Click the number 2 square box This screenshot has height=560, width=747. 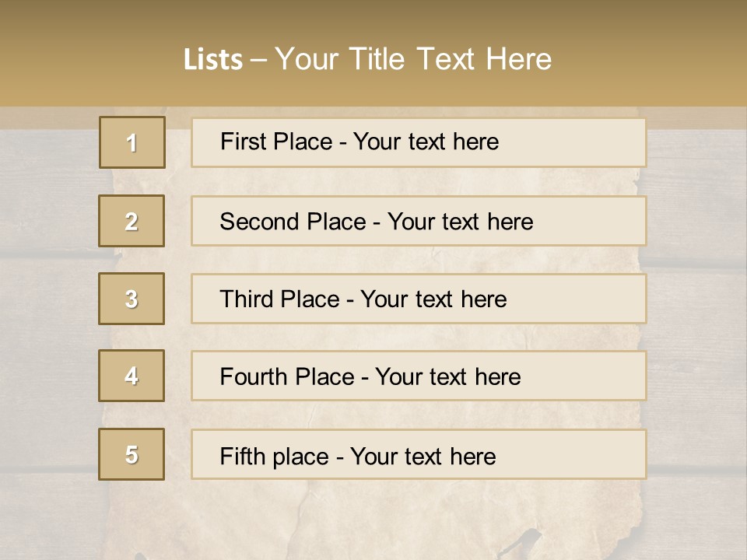pyautogui.click(x=132, y=221)
